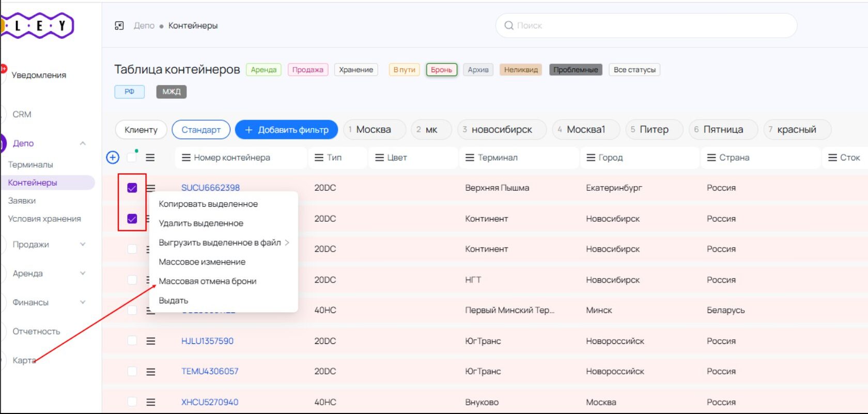Open Карта in the sidebar
Screen dimensions: 868x414
point(24,360)
